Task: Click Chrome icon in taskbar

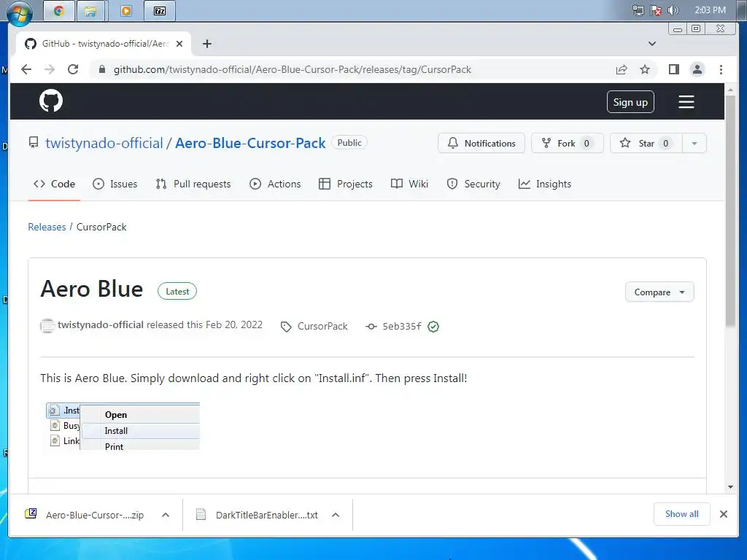Action: (59, 11)
